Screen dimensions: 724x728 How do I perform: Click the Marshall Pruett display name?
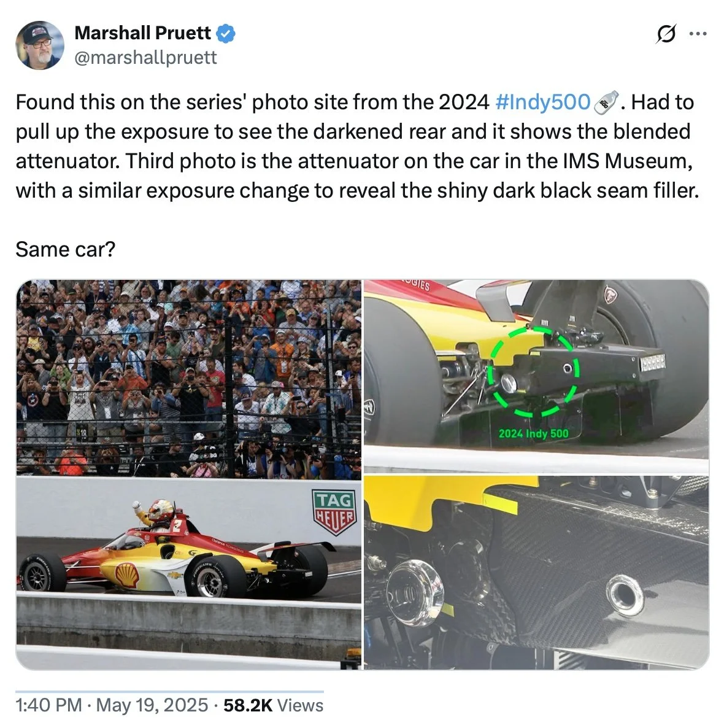coord(142,33)
